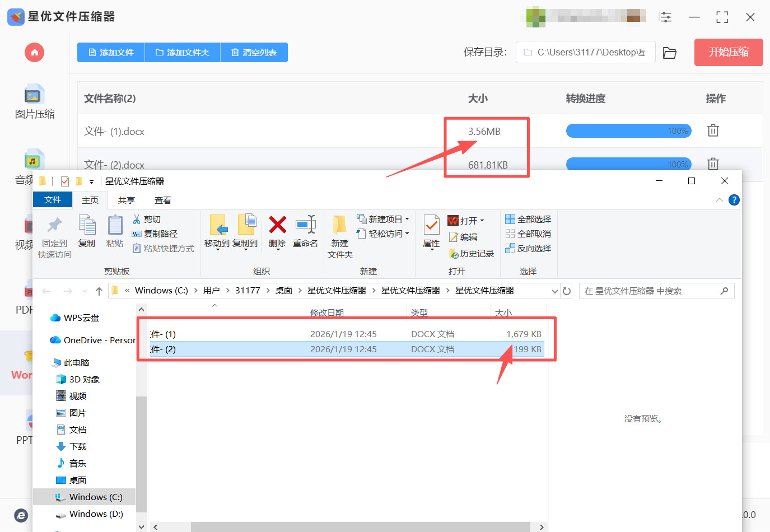Select 图片压缩 in the compressor sidebar
Screen dimensions: 770x532
[35, 102]
